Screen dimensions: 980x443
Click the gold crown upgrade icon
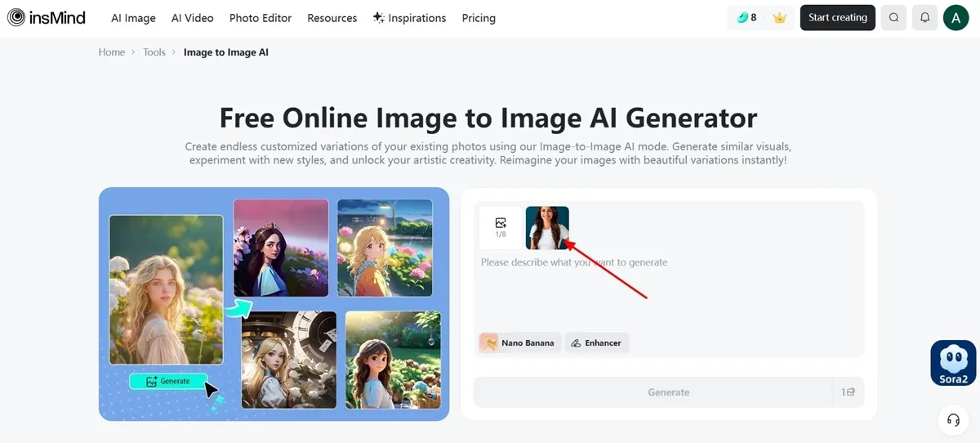coord(779,17)
